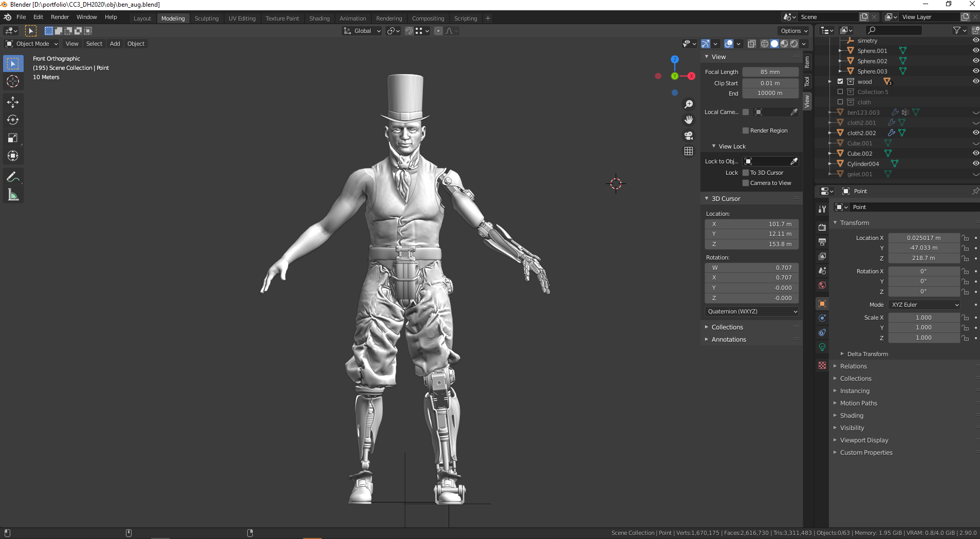Viewport: 980px width, 539px height.
Task: Hide Cylinder004 with its eye icon
Action: coord(975,163)
